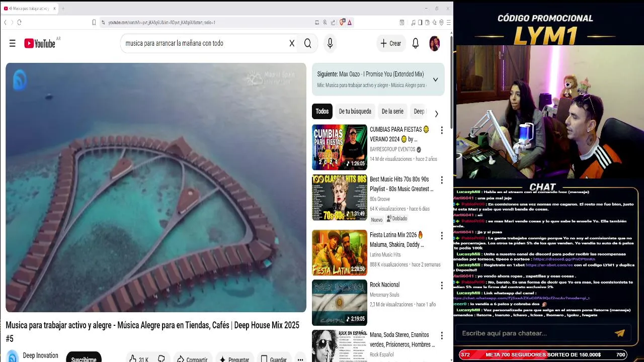The height and width of the screenshot is (362, 644).
Task: Dislike the video
Action: [x=162, y=359]
